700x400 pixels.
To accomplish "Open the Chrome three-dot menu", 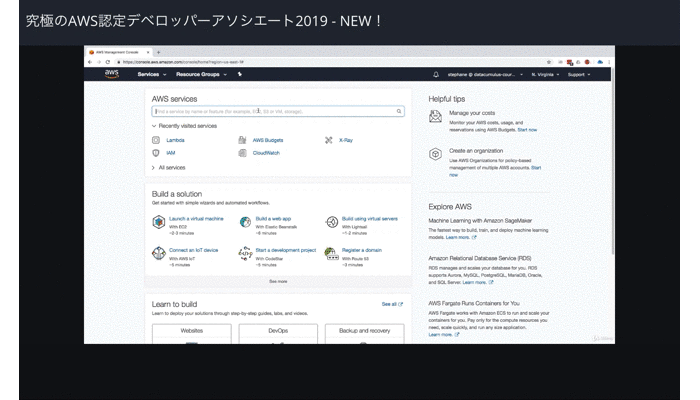I will 609,62.
